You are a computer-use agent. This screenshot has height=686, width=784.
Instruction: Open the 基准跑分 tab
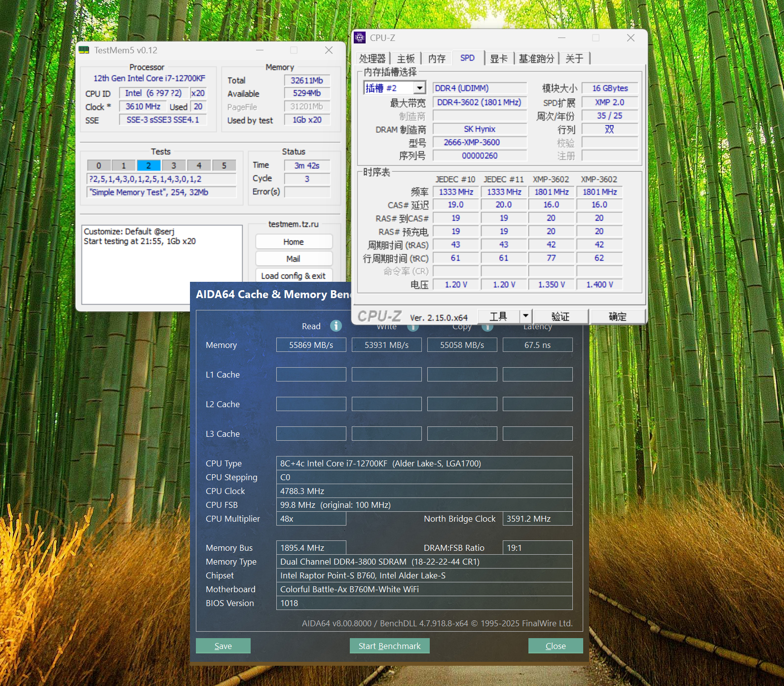(x=536, y=58)
